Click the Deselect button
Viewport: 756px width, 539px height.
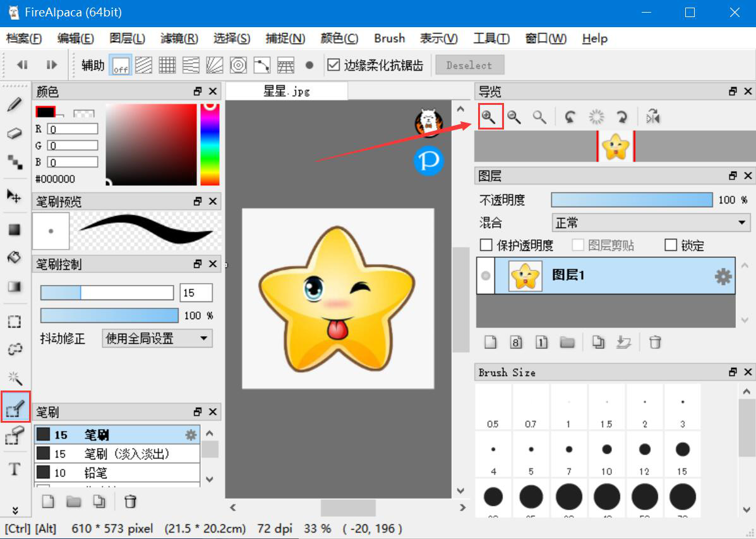click(x=469, y=65)
